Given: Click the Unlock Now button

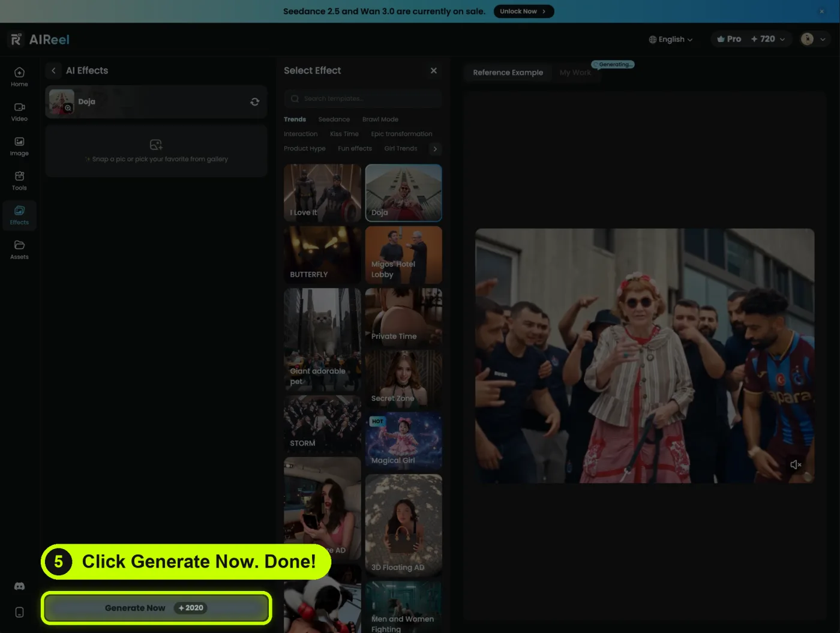Looking at the screenshot, I should [x=524, y=11].
